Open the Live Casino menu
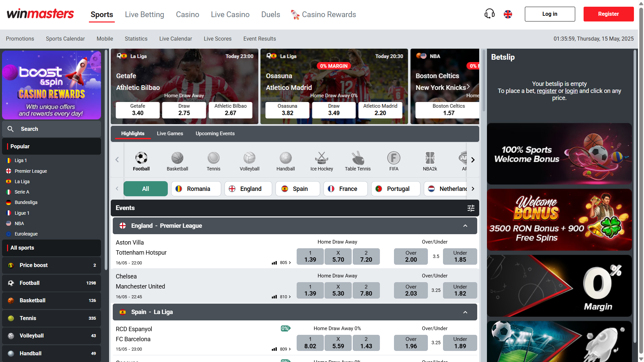 pyautogui.click(x=230, y=14)
